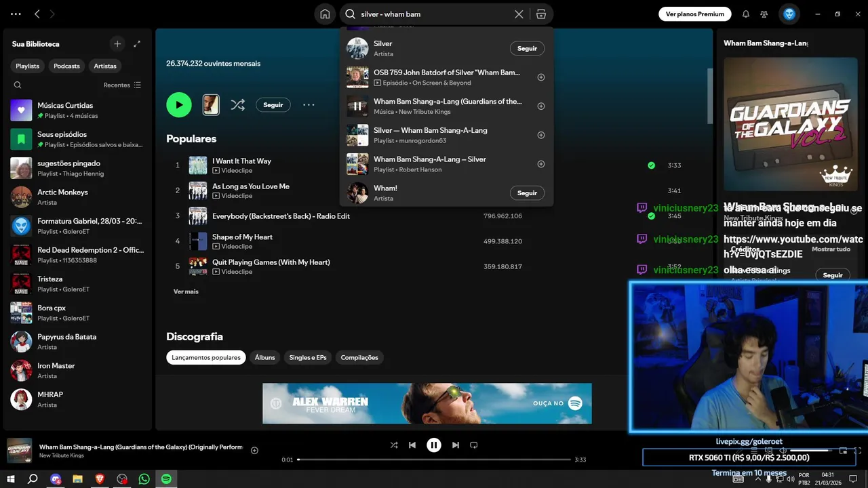Image resolution: width=868 pixels, height=488 pixels.
Task: Save the munrogordon63 playlist result
Action: tap(541, 135)
